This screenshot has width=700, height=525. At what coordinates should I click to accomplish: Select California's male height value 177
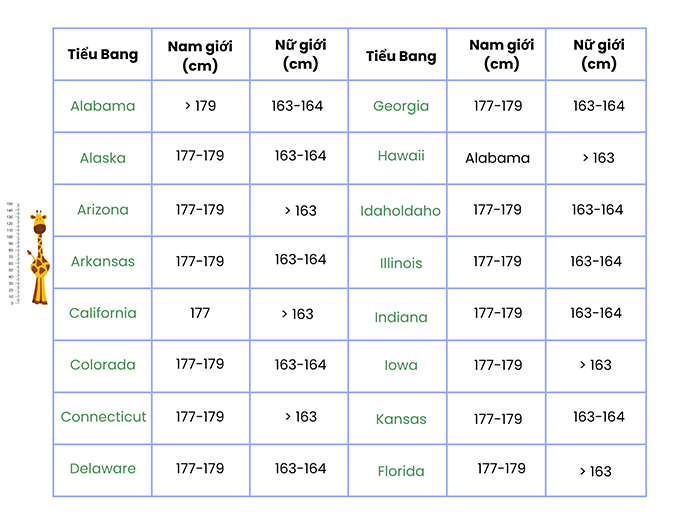tap(200, 313)
